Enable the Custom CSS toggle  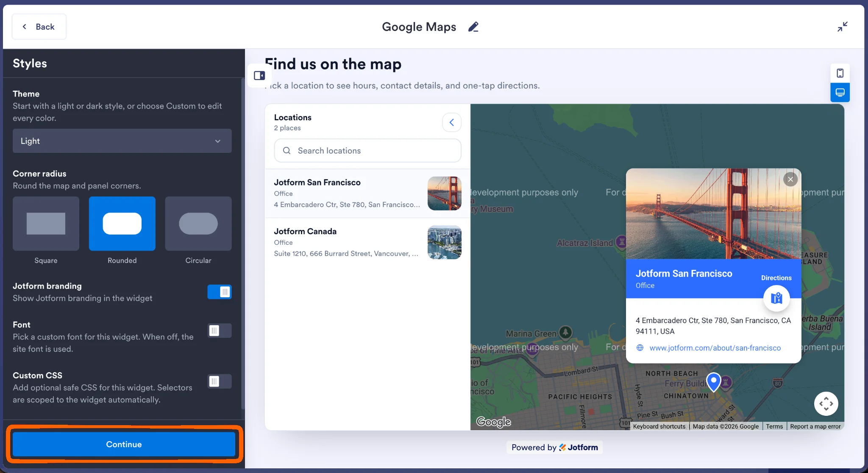[x=220, y=382]
